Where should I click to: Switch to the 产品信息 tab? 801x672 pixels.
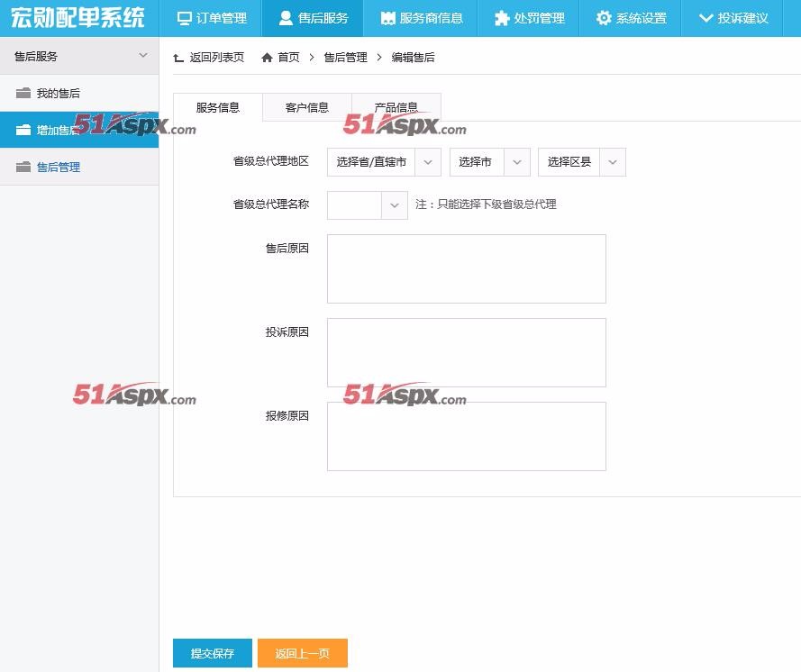click(396, 106)
